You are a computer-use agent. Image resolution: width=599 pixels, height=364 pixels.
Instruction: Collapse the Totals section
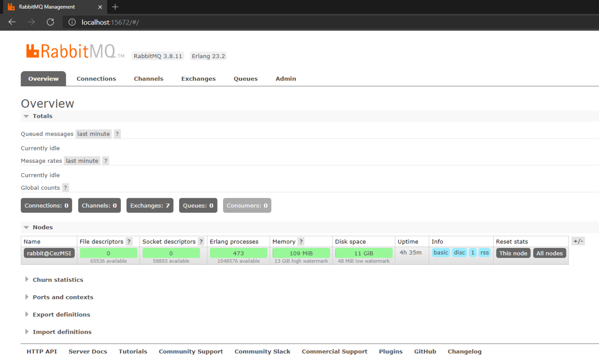38,116
